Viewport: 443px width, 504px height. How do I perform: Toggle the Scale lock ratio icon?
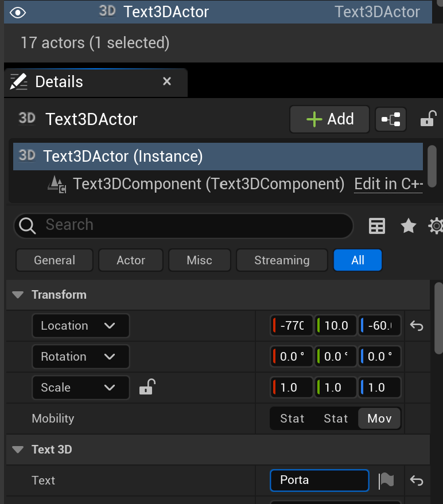147,388
